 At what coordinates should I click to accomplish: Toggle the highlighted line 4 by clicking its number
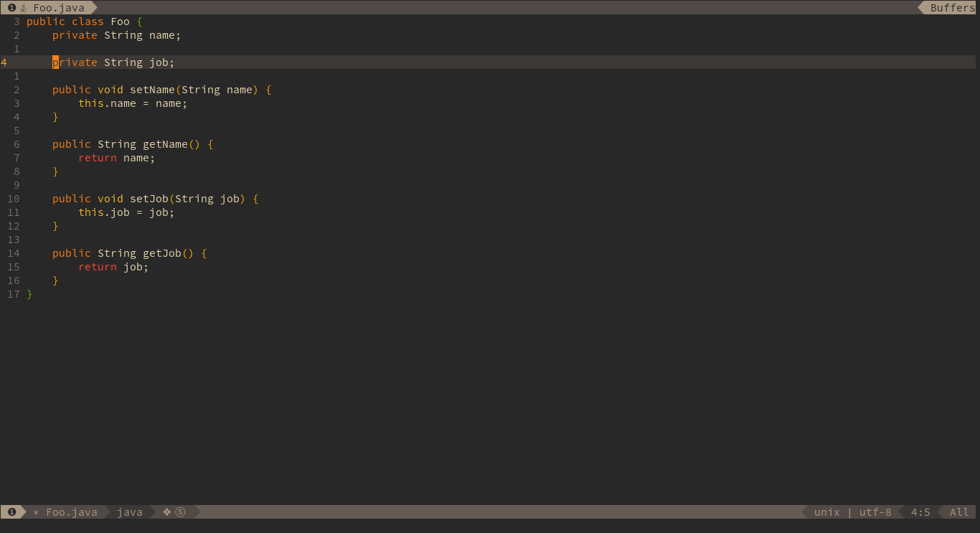[x=4, y=62]
